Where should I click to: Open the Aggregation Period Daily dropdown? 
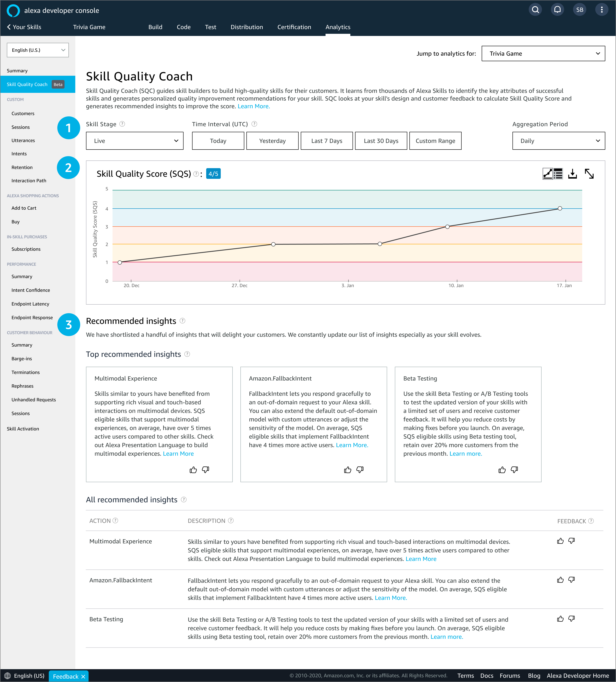pos(558,141)
